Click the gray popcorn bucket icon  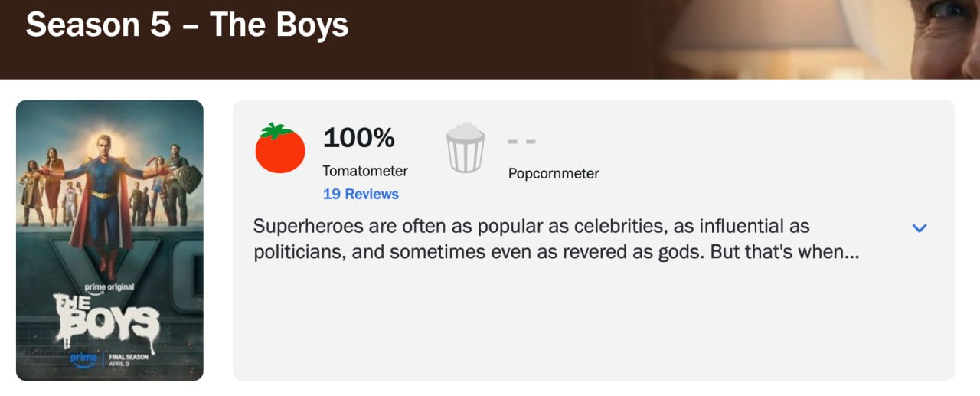tap(465, 148)
